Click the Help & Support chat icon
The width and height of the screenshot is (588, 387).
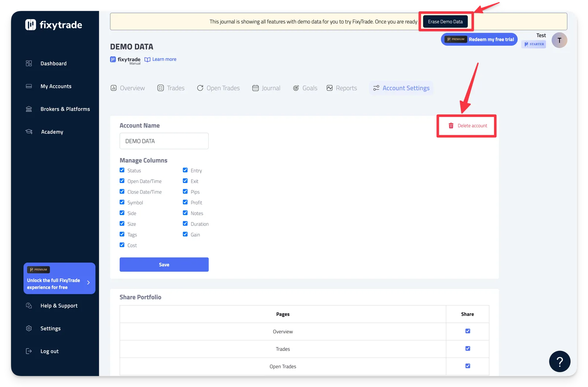pyautogui.click(x=29, y=305)
